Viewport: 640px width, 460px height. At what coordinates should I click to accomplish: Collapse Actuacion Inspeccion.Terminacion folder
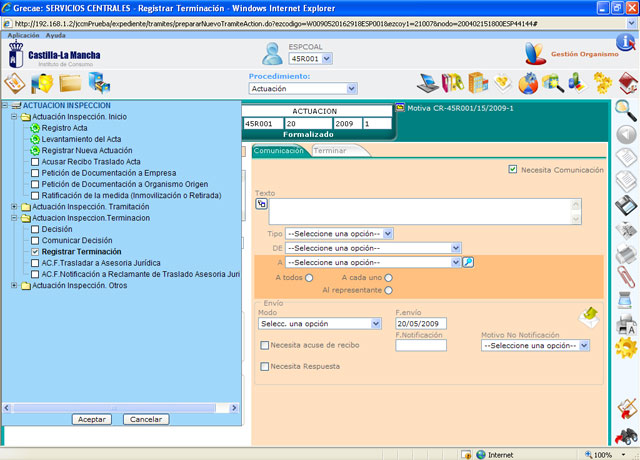14,218
